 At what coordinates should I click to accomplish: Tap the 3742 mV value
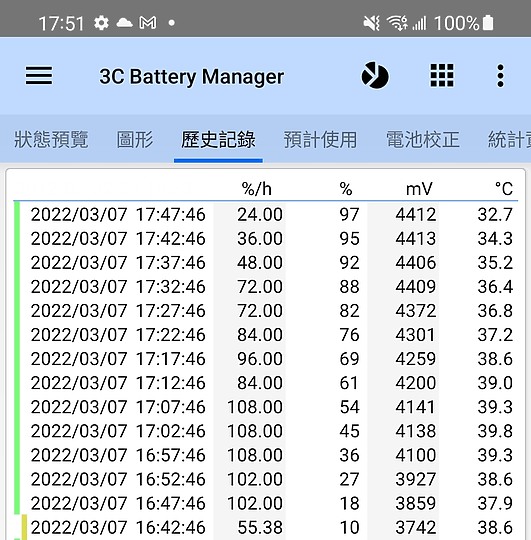click(x=416, y=528)
